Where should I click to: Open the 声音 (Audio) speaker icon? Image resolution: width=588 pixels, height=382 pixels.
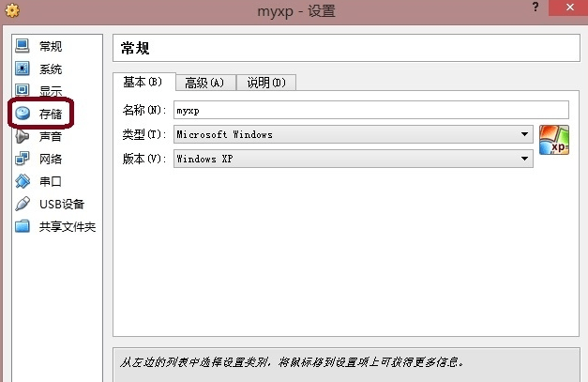23,136
